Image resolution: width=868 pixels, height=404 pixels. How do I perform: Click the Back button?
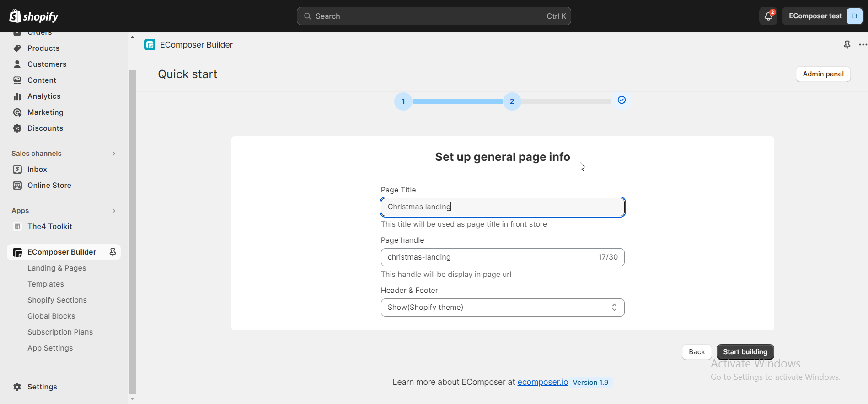coord(697,352)
